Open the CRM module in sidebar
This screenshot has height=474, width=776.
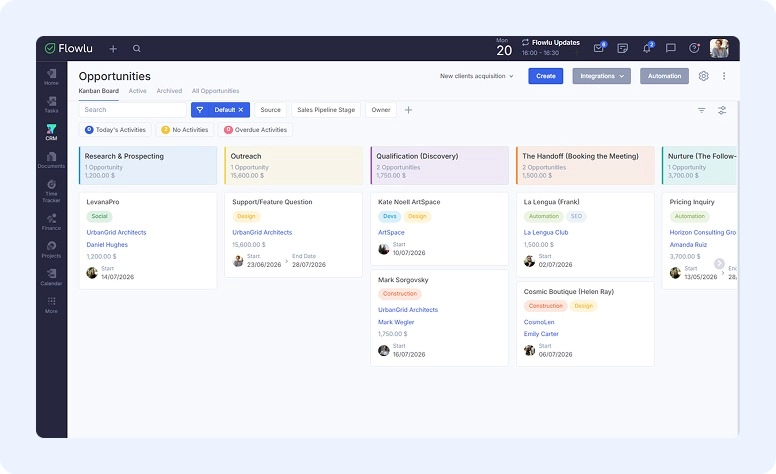pyautogui.click(x=51, y=132)
